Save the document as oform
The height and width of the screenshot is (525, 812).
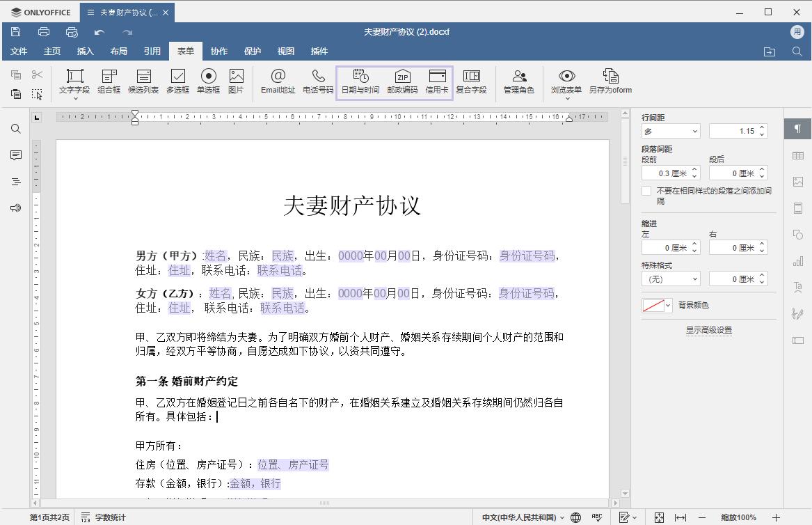click(x=611, y=81)
